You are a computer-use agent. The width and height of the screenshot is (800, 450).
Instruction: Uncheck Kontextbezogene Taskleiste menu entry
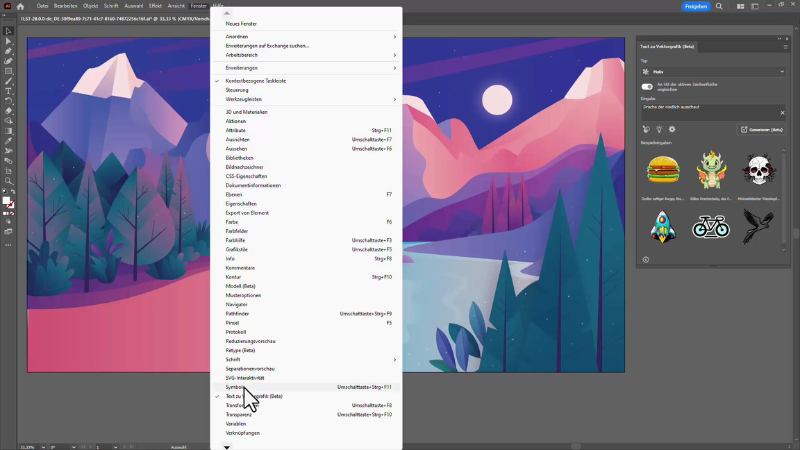click(256, 80)
